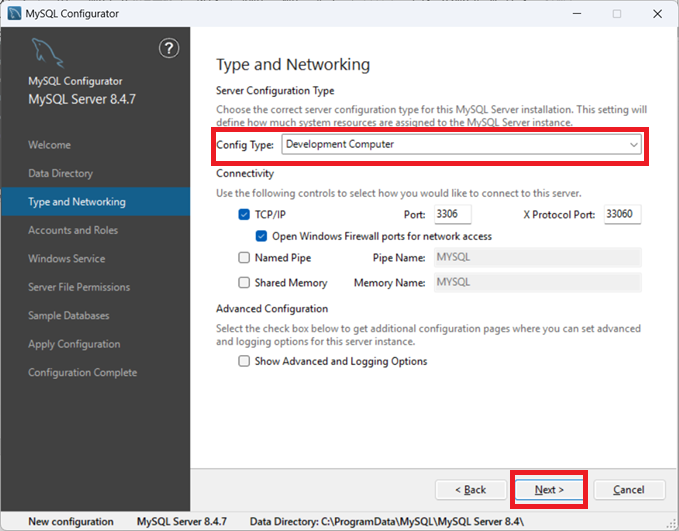Uncheck the TCP/IP checkbox
The image size is (679, 531).
point(245,215)
